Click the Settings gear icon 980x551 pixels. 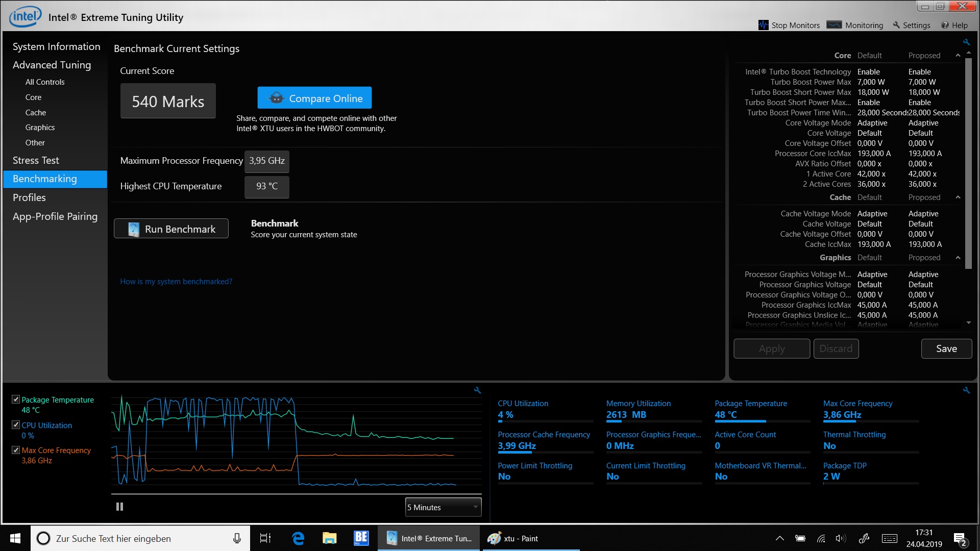[896, 25]
